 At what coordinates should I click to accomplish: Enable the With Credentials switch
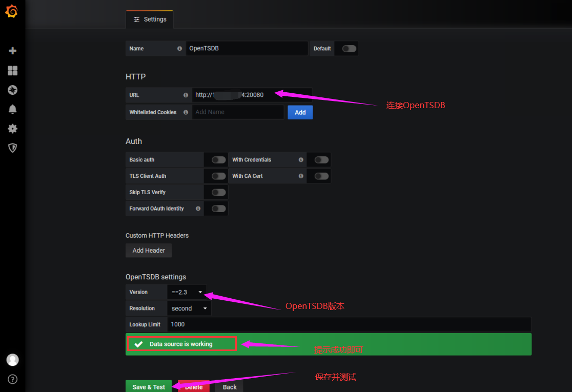point(321,160)
